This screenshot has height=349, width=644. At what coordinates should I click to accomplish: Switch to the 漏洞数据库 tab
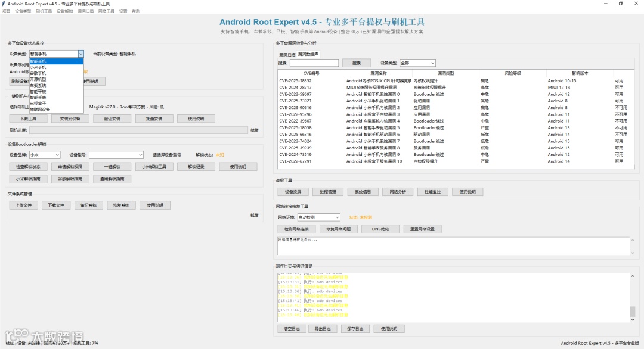point(308,54)
